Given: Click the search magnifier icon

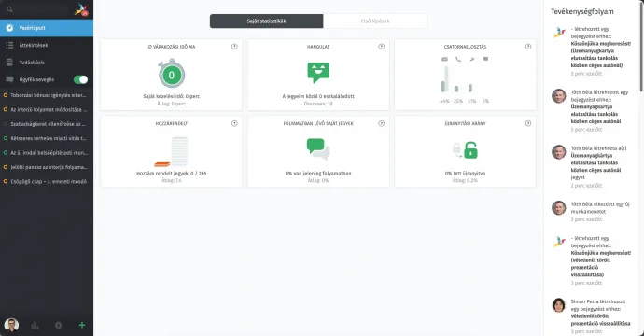Looking at the screenshot, I should [x=10, y=9].
